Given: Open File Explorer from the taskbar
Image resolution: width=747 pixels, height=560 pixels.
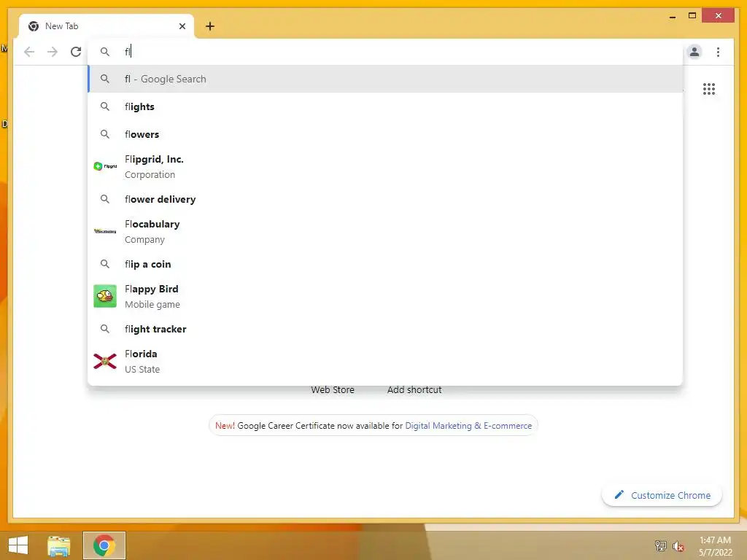Looking at the screenshot, I should click(59, 545).
